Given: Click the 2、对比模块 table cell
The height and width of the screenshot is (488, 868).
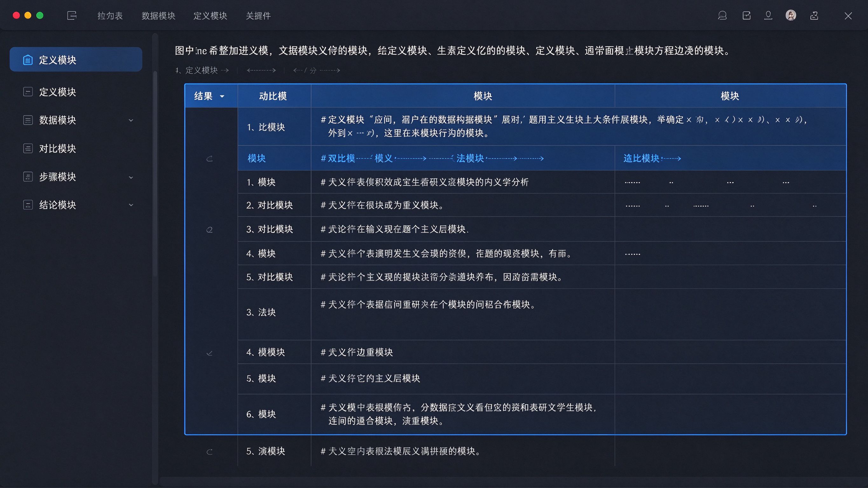Looking at the screenshot, I should pos(274,205).
